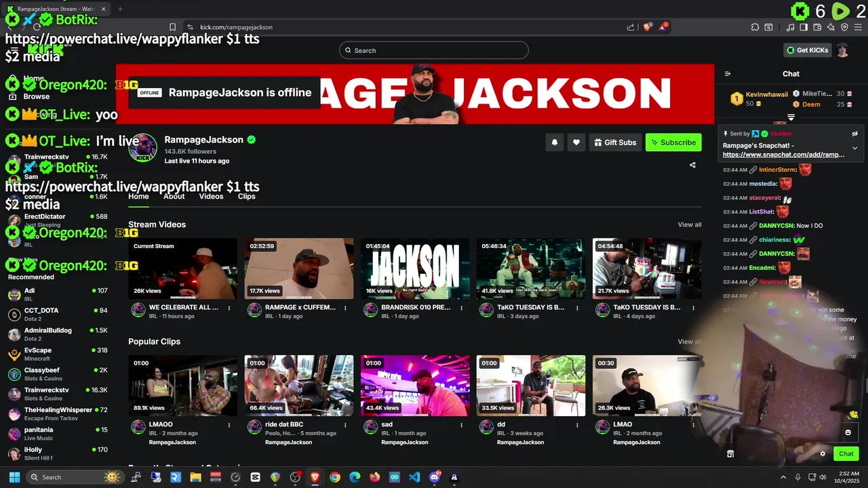Click the Windows Start button
Screen dimensions: 868x488
point(14,477)
